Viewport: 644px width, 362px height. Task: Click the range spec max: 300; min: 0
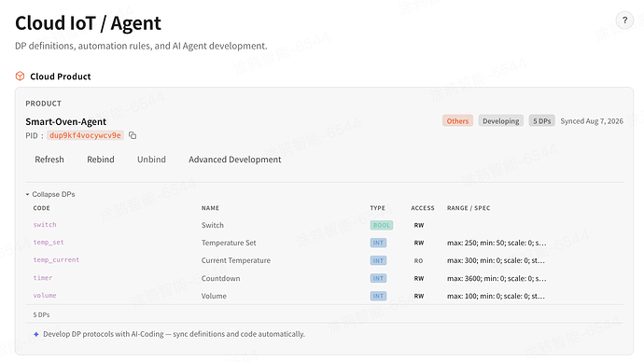click(496, 260)
